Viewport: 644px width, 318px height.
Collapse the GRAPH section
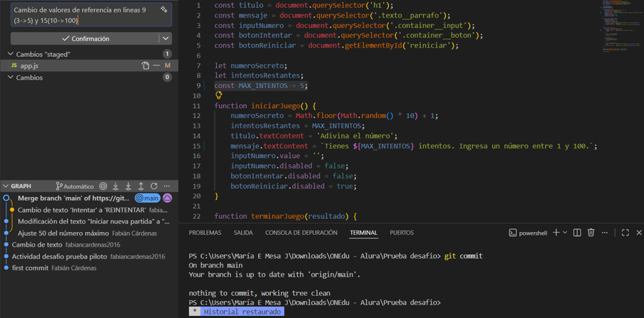(6, 187)
